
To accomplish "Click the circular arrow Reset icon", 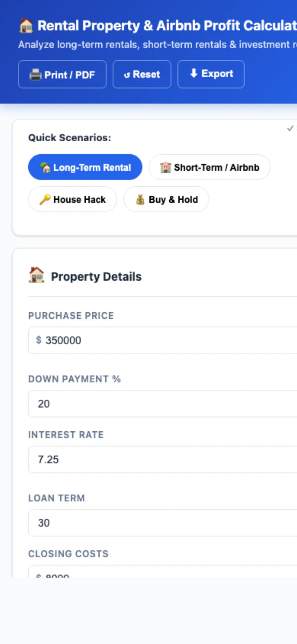I will [x=127, y=75].
